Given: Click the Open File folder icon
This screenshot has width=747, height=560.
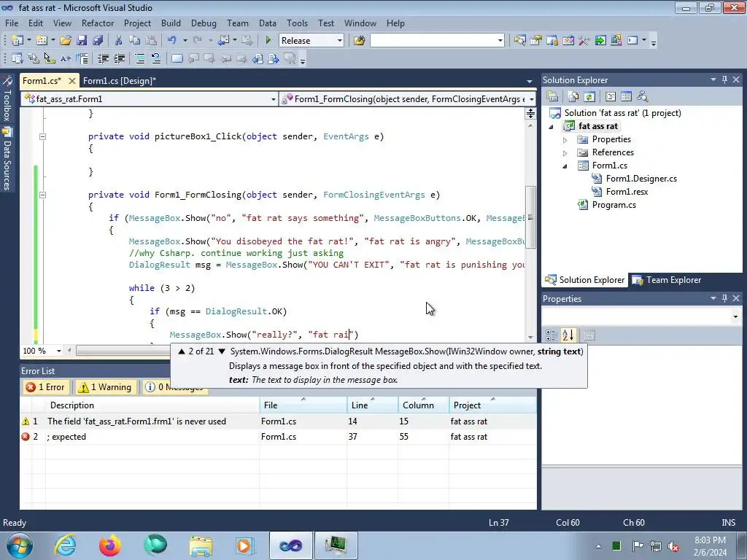Looking at the screenshot, I should [x=65, y=41].
